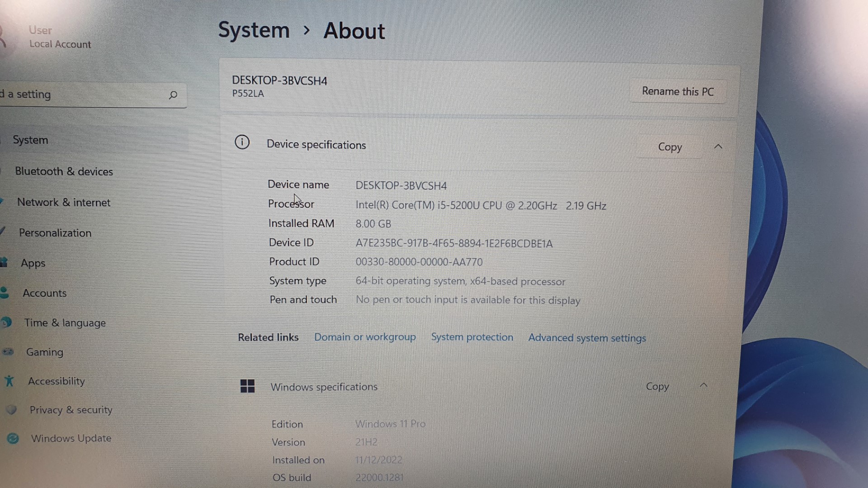Collapse the Windows specifications section

pyautogui.click(x=703, y=385)
